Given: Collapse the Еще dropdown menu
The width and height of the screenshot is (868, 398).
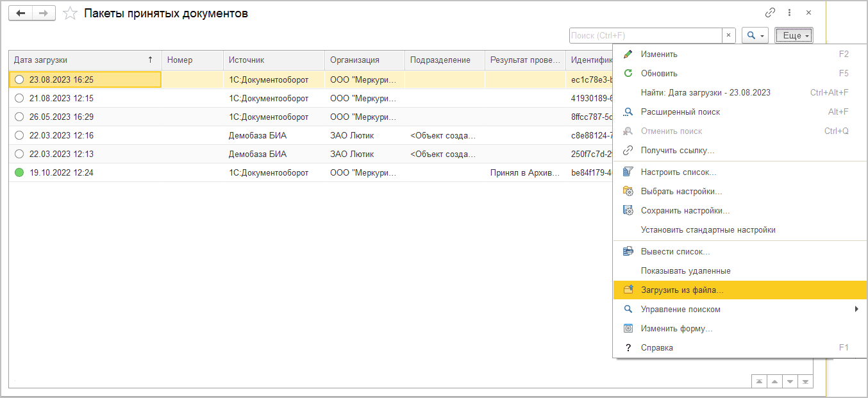Looking at the screenshot, I should tap(794, 36).
